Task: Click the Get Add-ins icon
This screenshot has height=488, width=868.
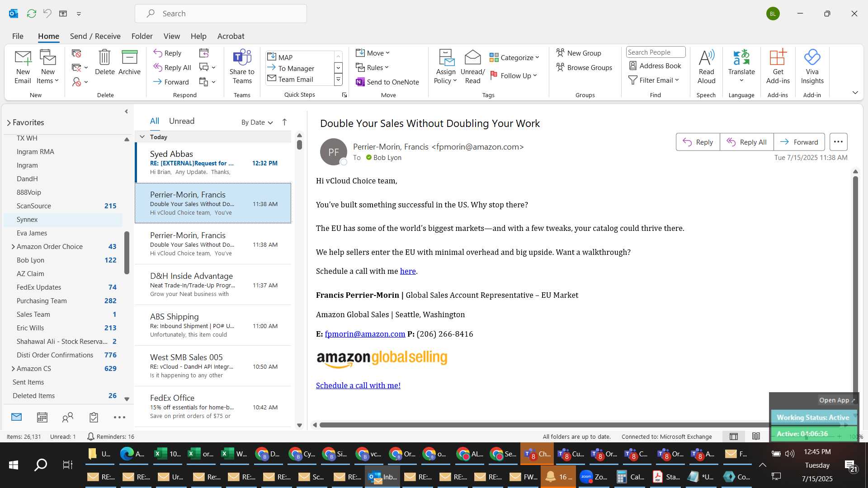Action: [x=778, y=66]
